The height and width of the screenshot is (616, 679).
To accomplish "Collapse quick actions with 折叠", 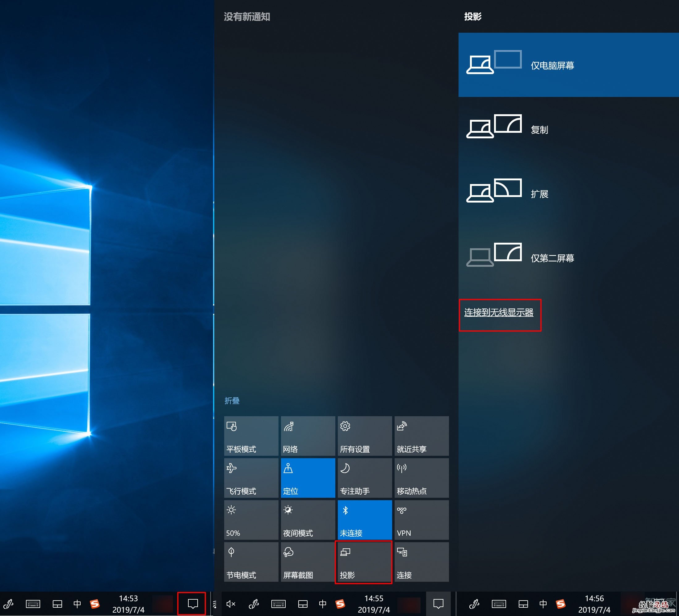I will click(232, 401).
